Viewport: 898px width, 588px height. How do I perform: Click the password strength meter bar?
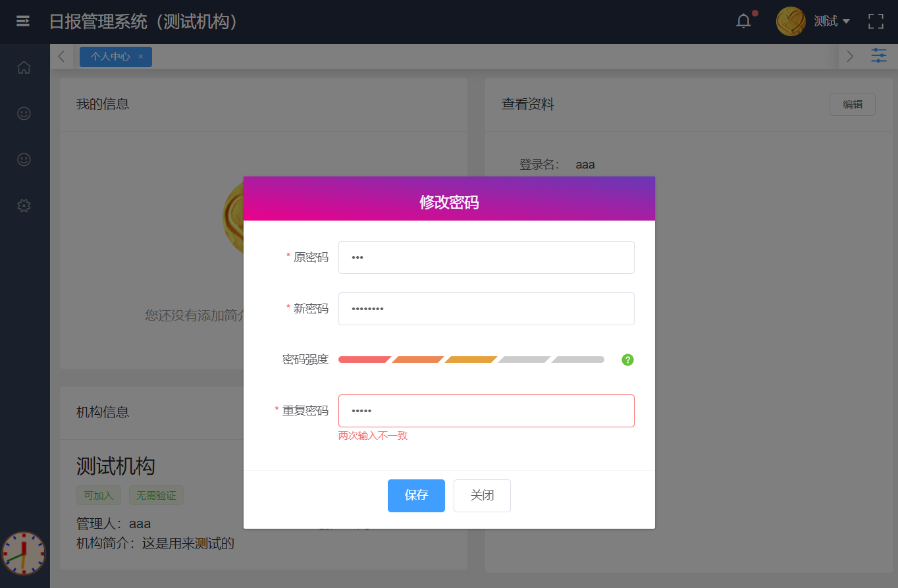tap(471, 360)
